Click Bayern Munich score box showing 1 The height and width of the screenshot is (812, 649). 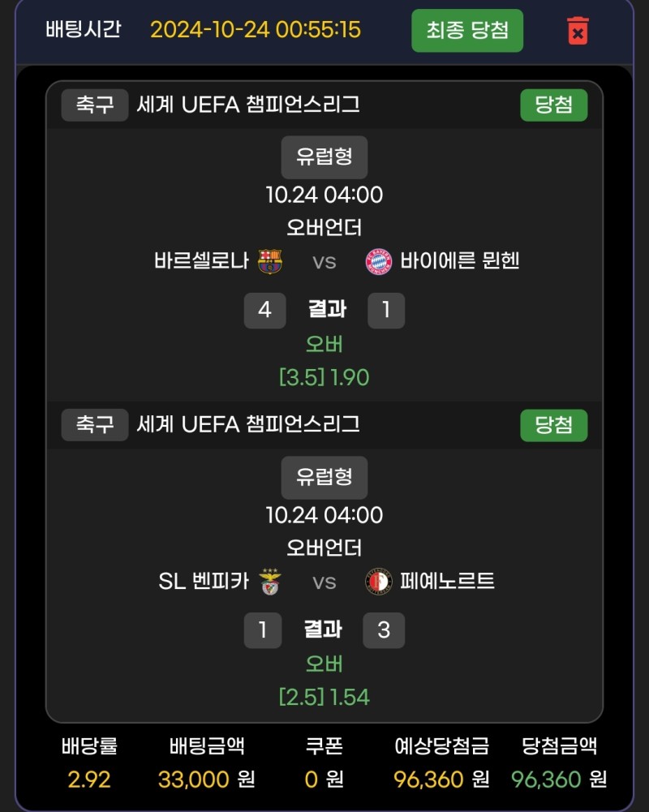(385, 310)
